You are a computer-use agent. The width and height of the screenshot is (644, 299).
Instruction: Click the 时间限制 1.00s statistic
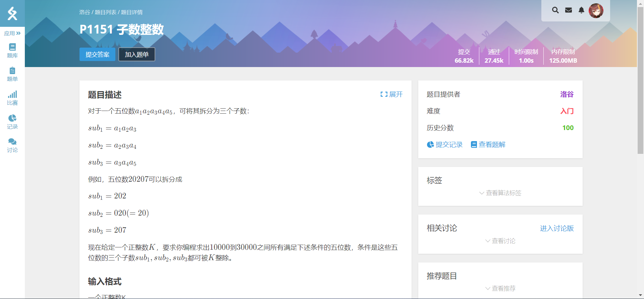526,56
